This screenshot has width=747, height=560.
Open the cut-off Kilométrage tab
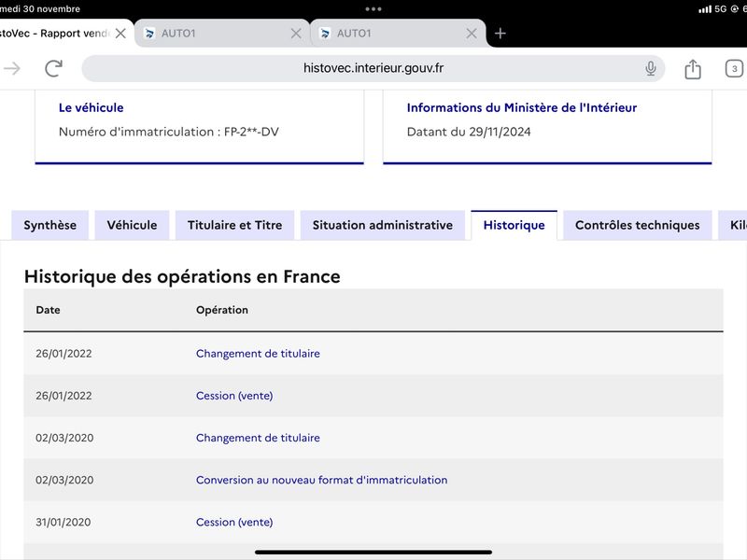[x=733, y=225]
